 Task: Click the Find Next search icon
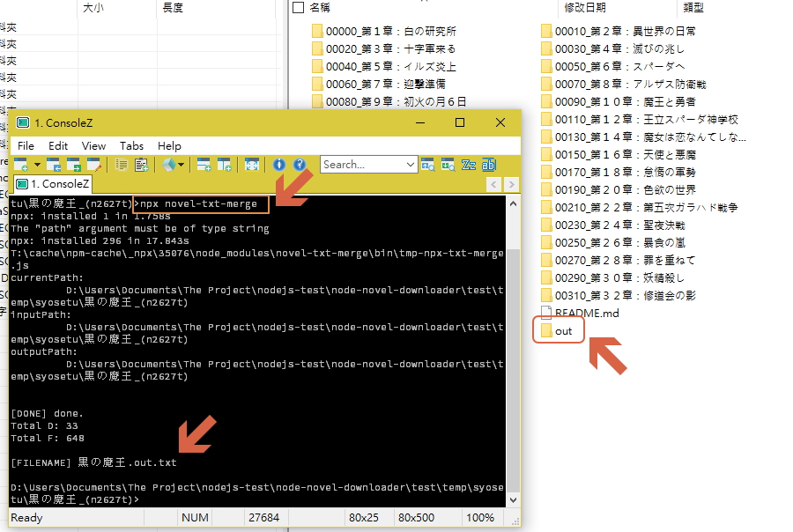[448, 165]
